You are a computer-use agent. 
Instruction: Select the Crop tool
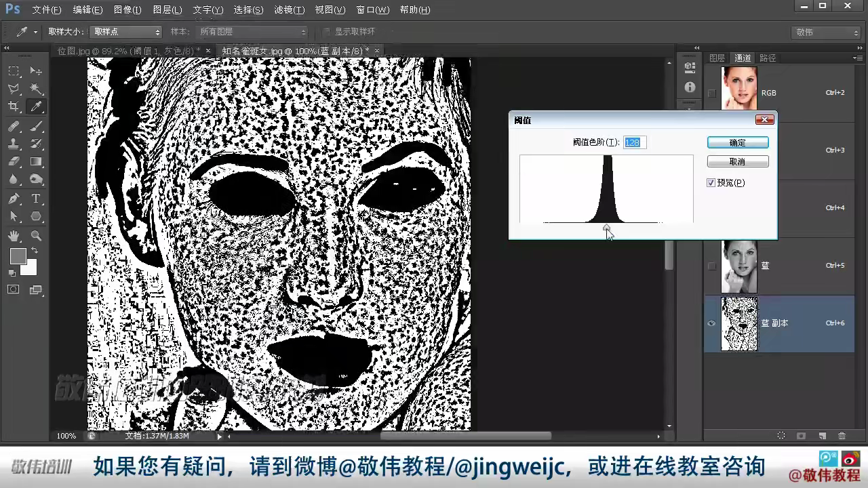pos(14,106)
